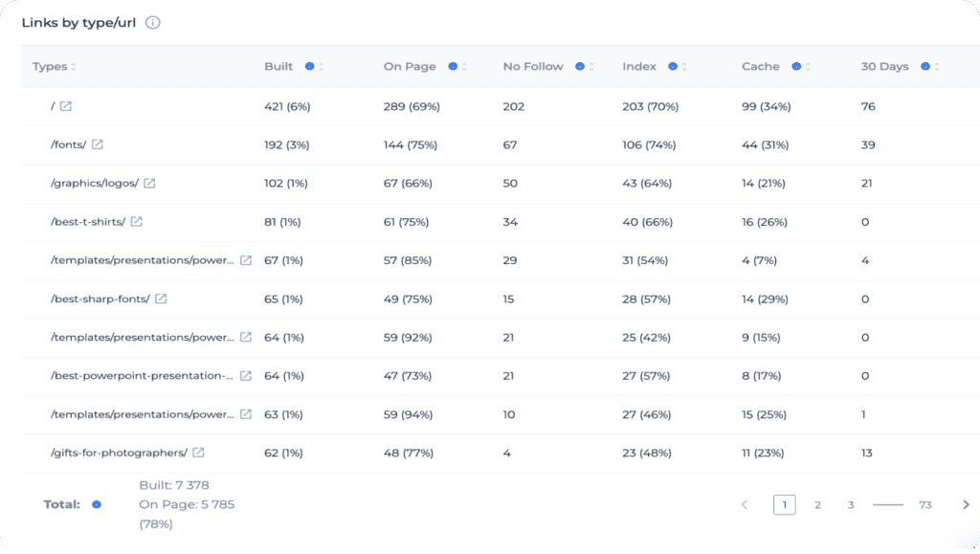
Task: Click next page arrow in pagination
Action: pyautogui.click(x=966, y=504)
